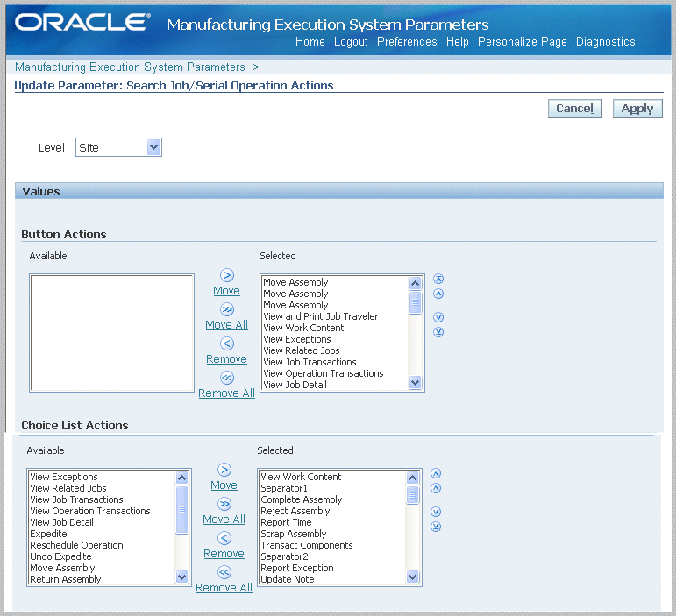
Task: Select View Operation Transactions in Button Actions Selected
Action: click(x=324, y=373)
